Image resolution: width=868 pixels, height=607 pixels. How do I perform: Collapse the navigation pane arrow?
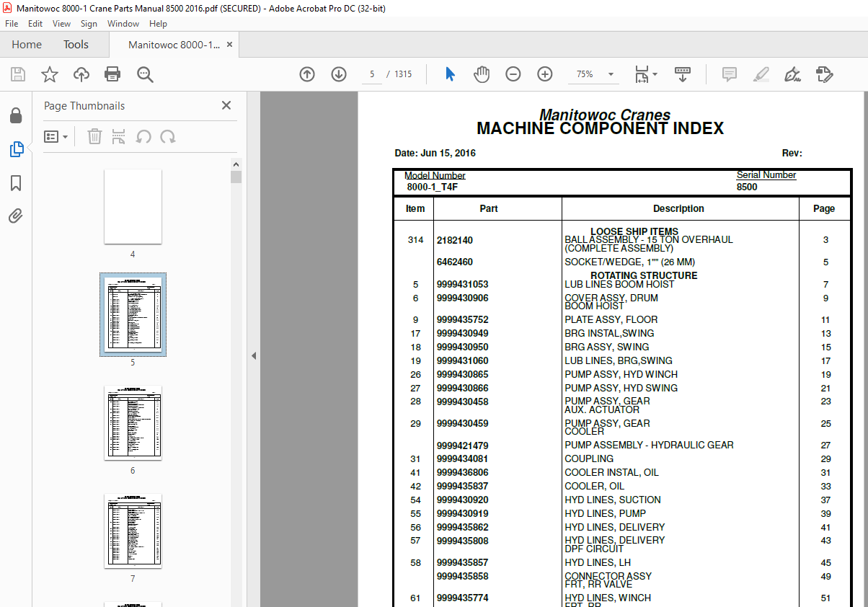(254, 355)
